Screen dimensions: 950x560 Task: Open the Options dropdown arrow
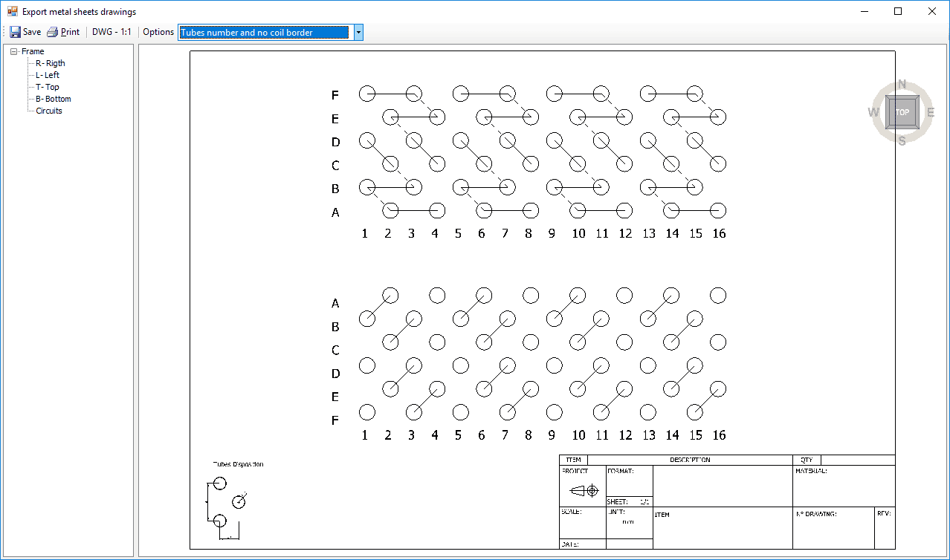point(358,32)
